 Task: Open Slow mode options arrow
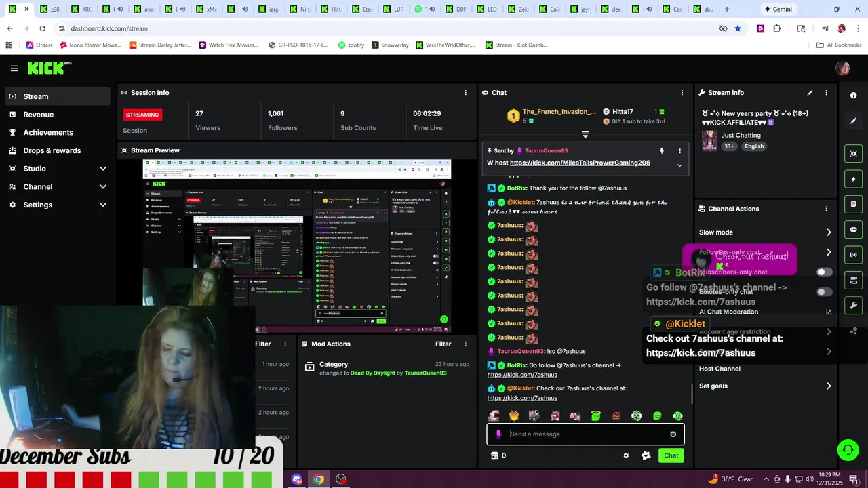pos(829,232)
